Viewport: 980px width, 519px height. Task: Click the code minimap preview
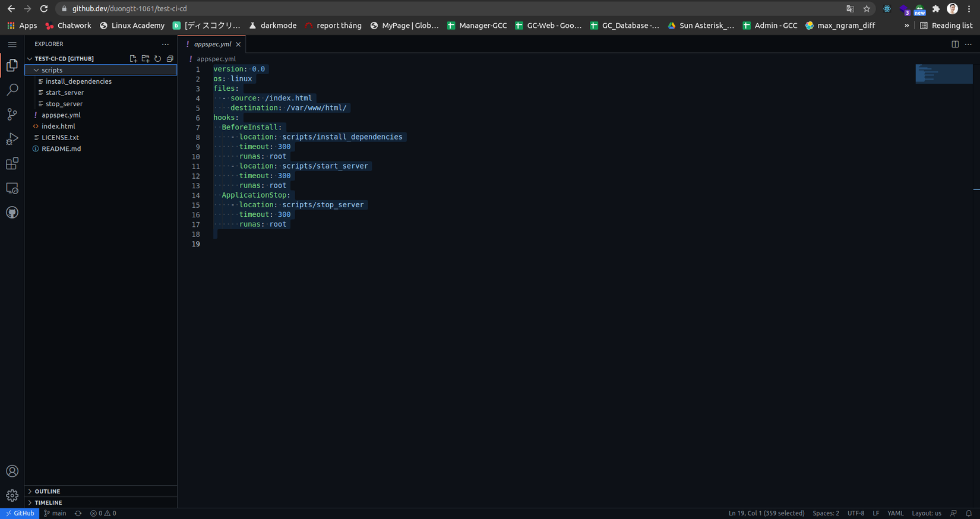943,74
